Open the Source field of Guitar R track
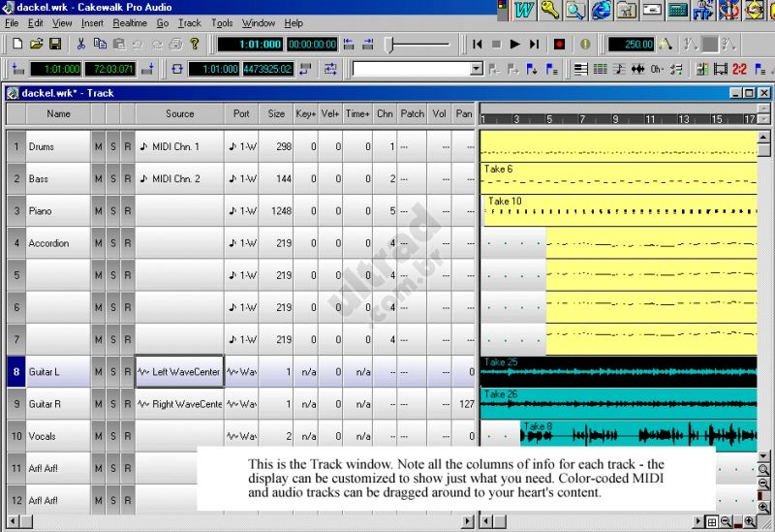 (x=179, y=404)
